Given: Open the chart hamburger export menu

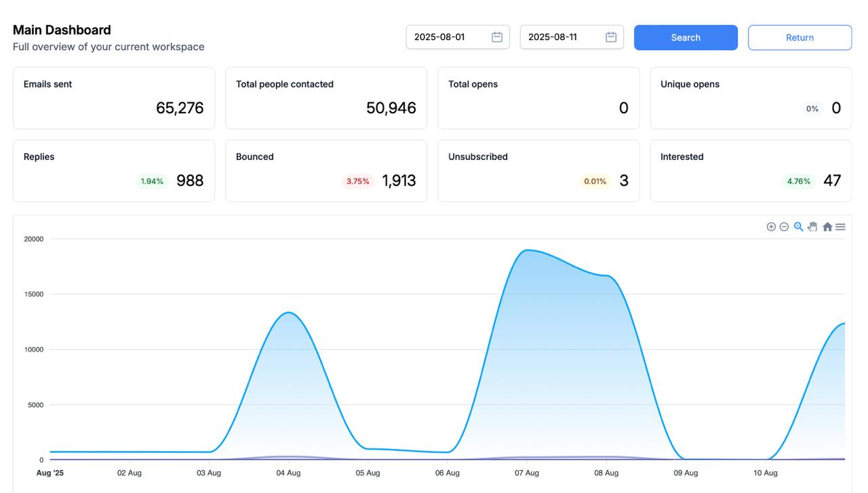Looking at the screenshot, I should [841, 226].
